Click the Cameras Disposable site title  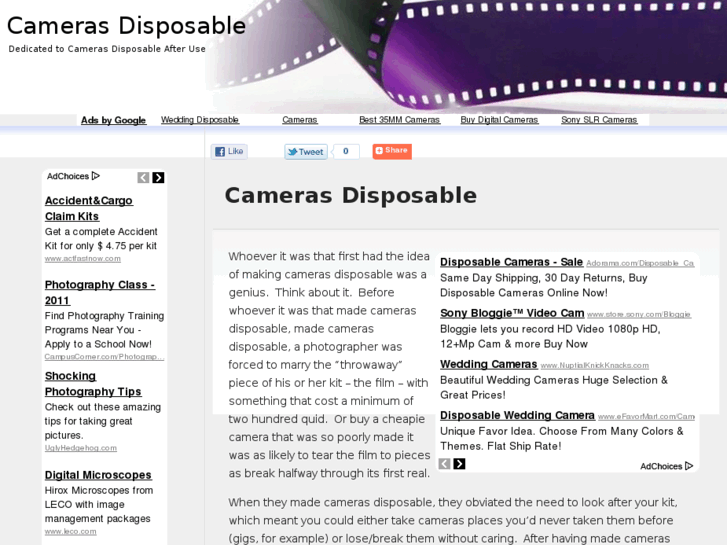coord(126,26)
